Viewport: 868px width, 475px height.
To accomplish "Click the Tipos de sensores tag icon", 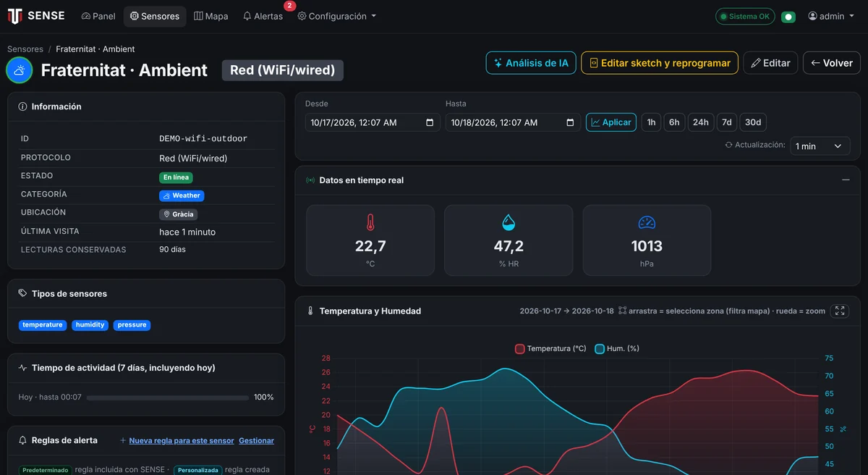I will (22, 294).
